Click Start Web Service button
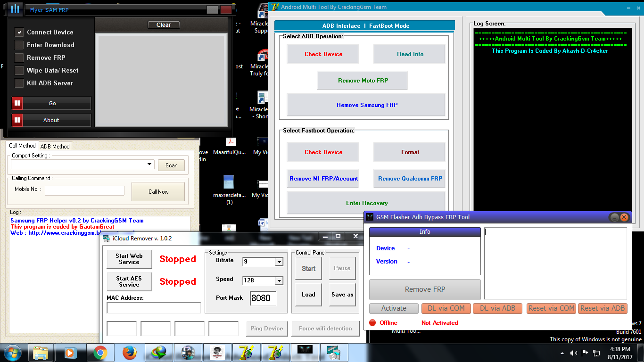The height and width of the screenshot is (362, 644). (x=129, y=259)
